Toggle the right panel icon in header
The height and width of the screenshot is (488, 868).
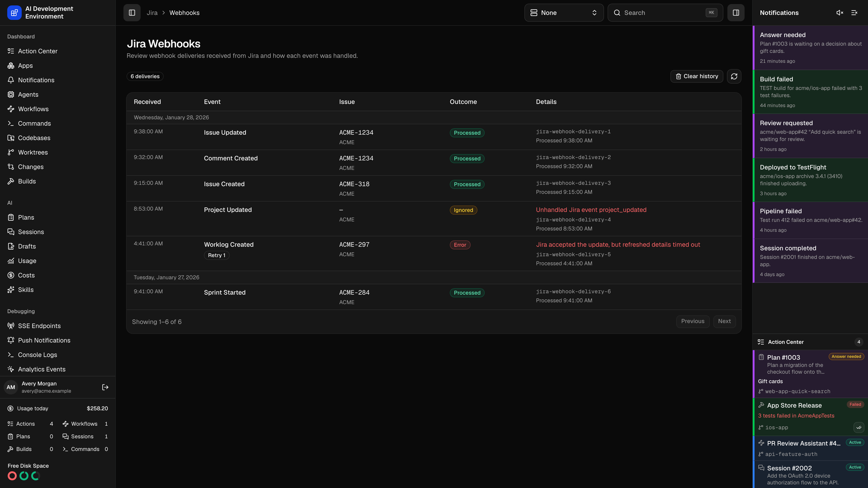[x=736, y=12]
